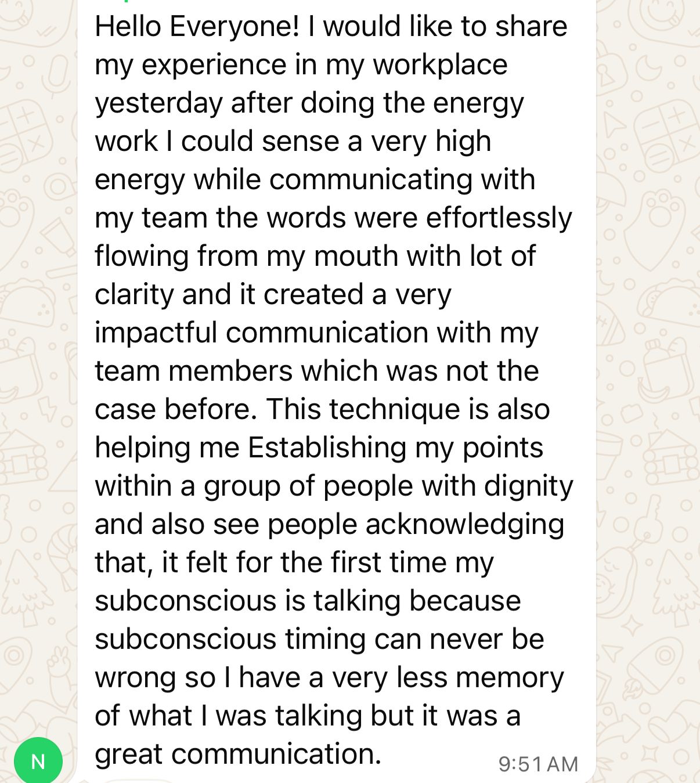
Task: Tap the capitalized word "Establishing"
Action: coord(327,448)
